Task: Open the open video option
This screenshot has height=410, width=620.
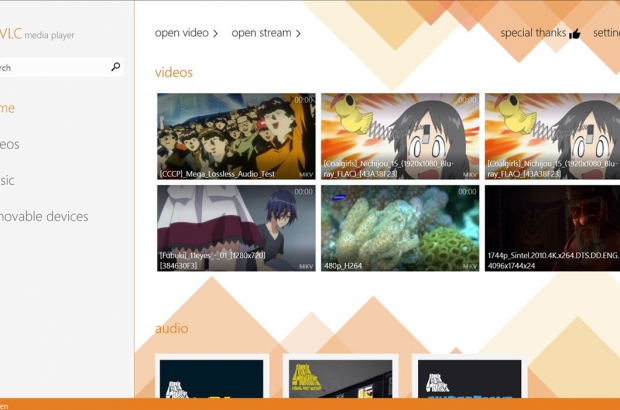Action: (x=181, y=33)
